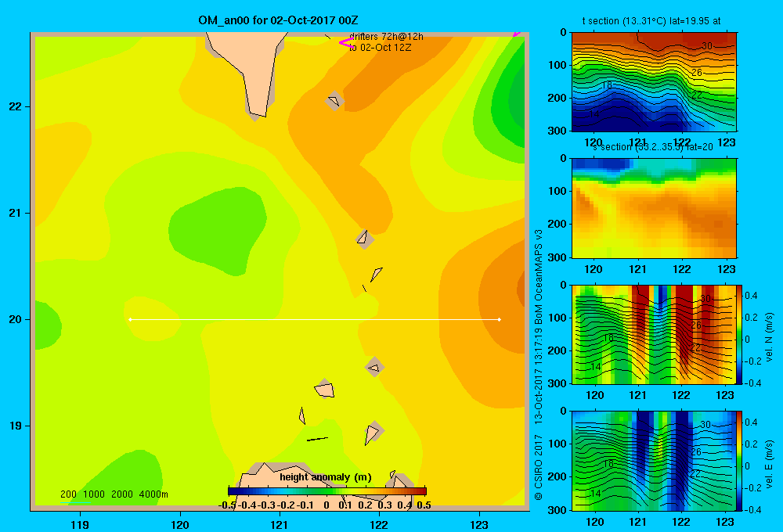Open the northward velocity section plot

654,334
